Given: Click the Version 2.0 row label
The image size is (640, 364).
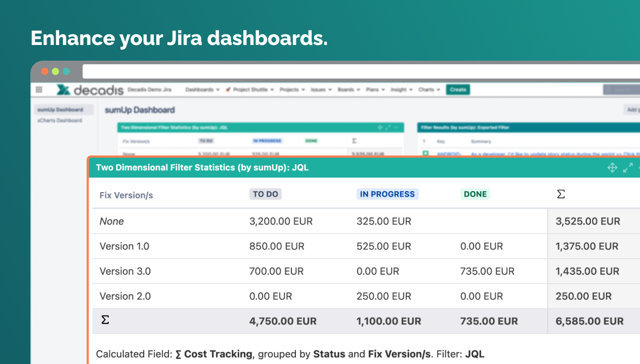Looking at the screenshot, I should tap(125, 296).
